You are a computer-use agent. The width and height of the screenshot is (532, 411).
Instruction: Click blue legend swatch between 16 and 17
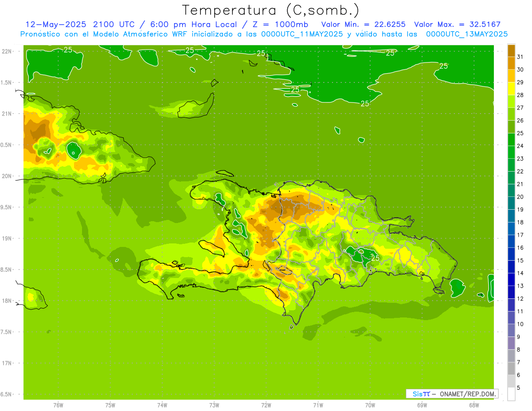[x=511, y=241]
